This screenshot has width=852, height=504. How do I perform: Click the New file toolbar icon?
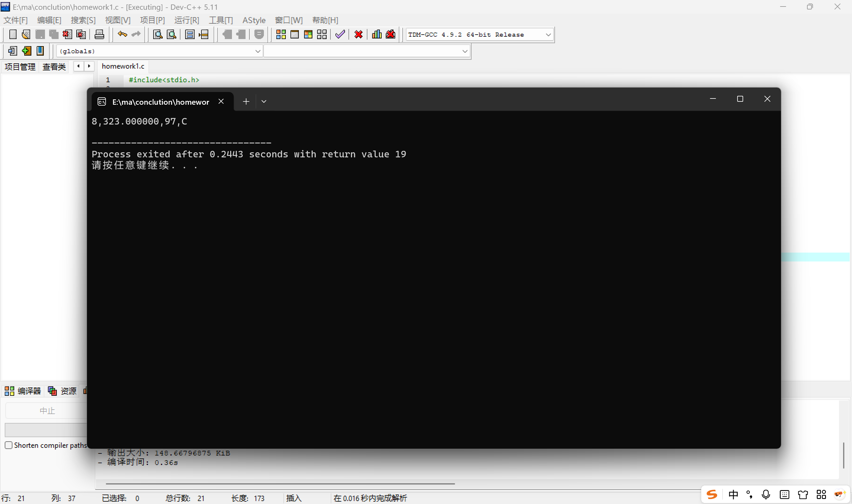[x=12, y=34]
